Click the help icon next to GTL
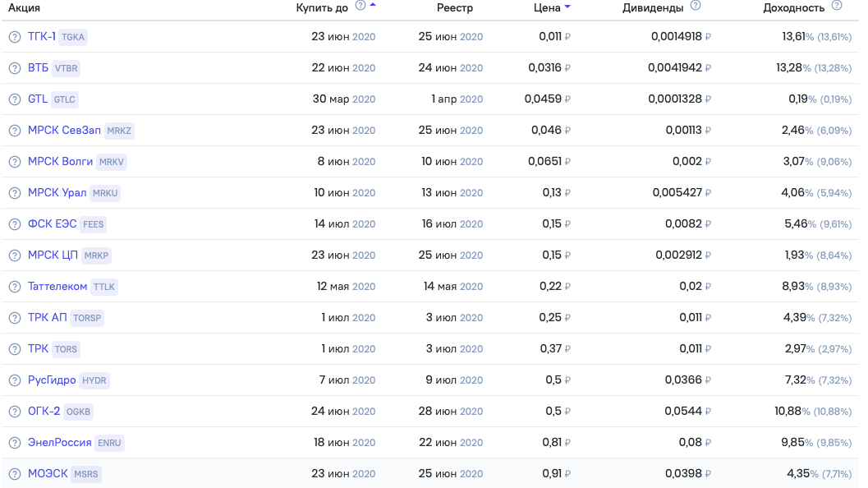Screen dimensions: 868x488 click(x=15, y=99)
